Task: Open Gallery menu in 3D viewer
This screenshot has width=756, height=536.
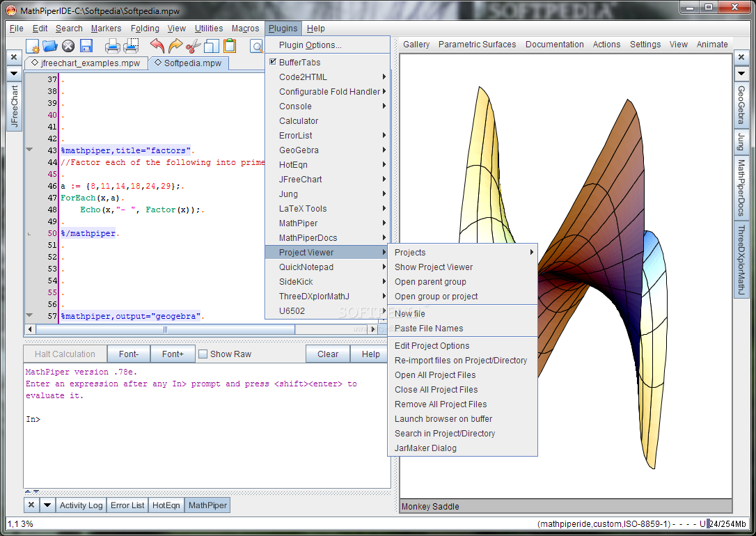Action: [x=416, y=45]
